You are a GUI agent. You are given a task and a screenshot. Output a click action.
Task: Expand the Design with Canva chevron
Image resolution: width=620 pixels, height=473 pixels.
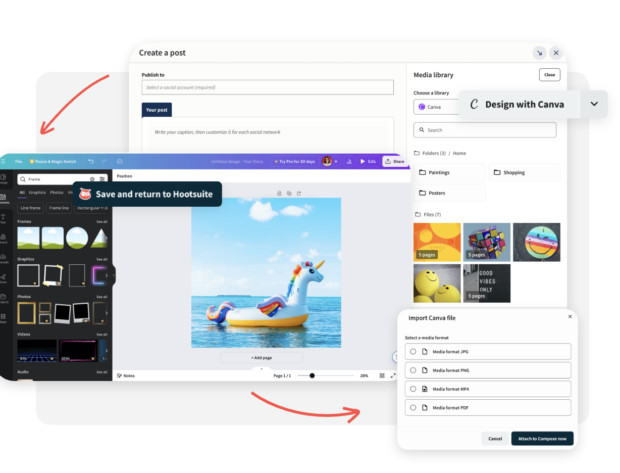[x=594, y=104]
